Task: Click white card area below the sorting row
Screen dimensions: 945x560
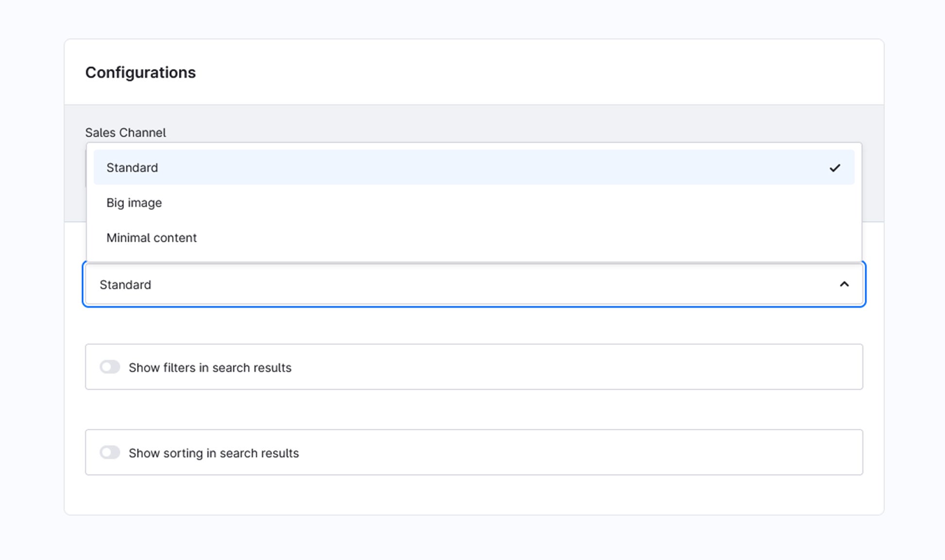Action: coord(474,495)
